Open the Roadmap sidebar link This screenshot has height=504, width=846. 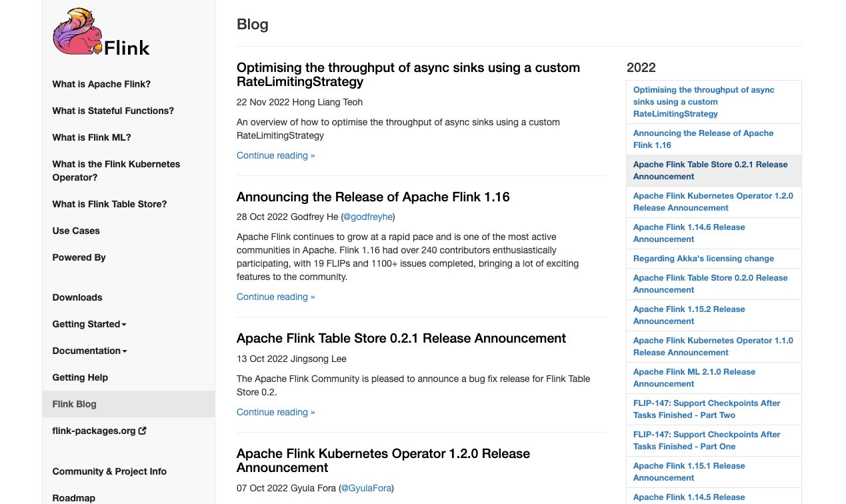(x=74, y=498)
